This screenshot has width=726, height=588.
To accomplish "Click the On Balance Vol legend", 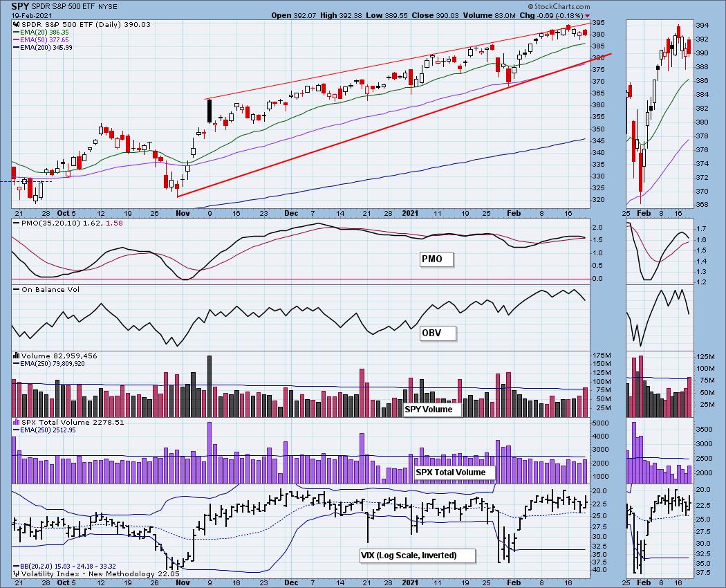I will [x=50, y=289].
